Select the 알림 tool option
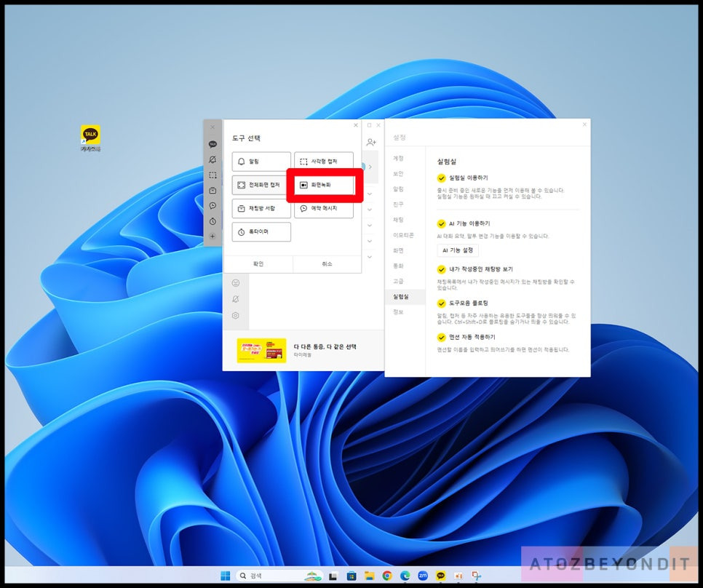703x588 pixels. pyautogui.click(x=261, y=162)
